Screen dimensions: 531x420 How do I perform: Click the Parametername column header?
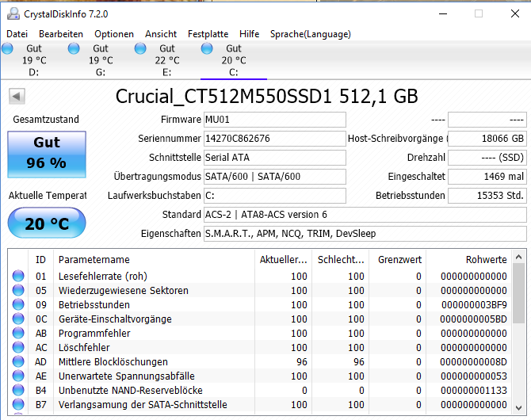coord(154,259)
